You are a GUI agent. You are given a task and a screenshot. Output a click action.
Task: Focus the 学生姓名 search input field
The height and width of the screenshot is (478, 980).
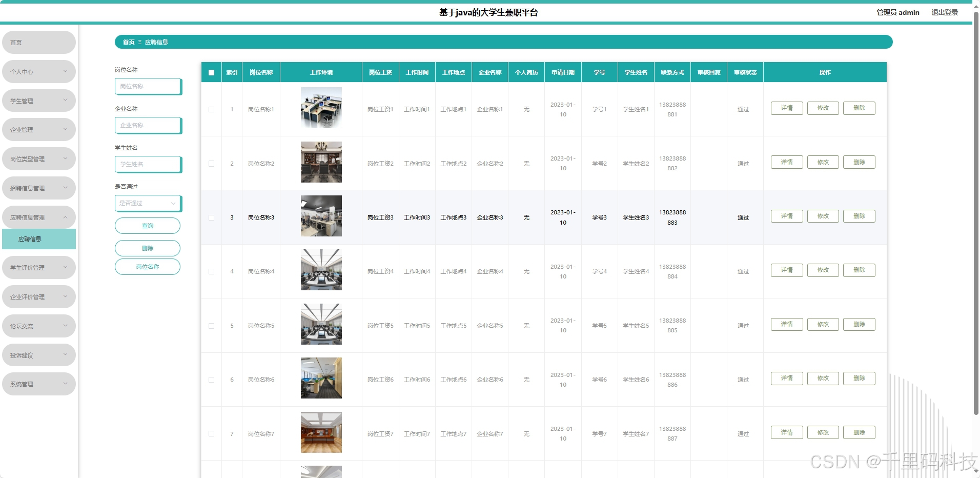148,164
